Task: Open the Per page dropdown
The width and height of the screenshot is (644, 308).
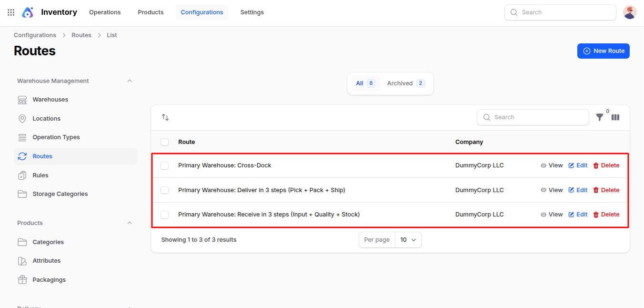Action: pyautogui.click(x=408, y=240)
